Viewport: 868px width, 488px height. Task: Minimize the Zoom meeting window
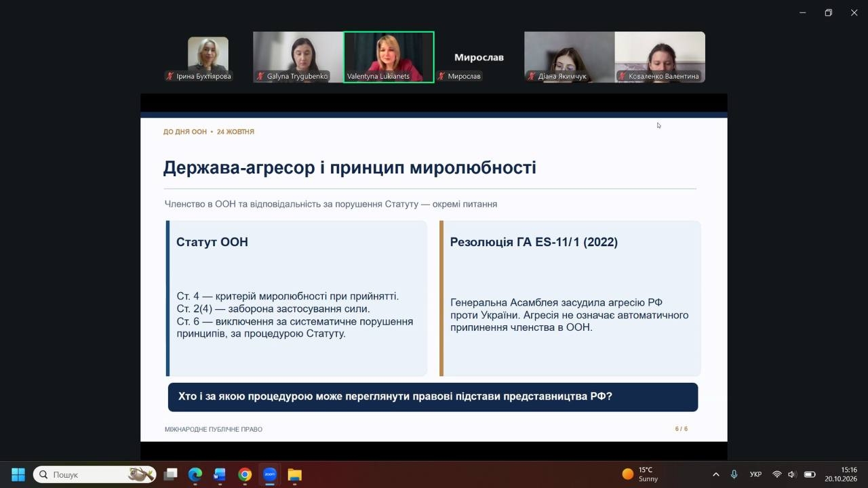click(x=803, y=12)
